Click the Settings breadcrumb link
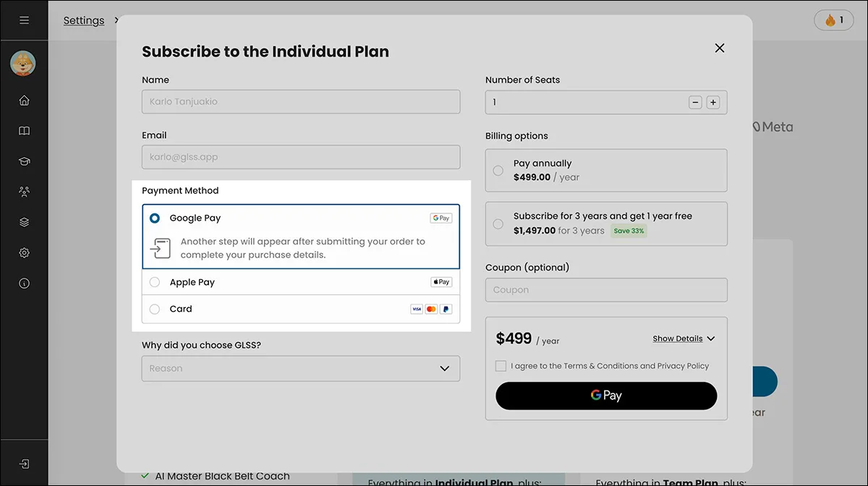 84,20
